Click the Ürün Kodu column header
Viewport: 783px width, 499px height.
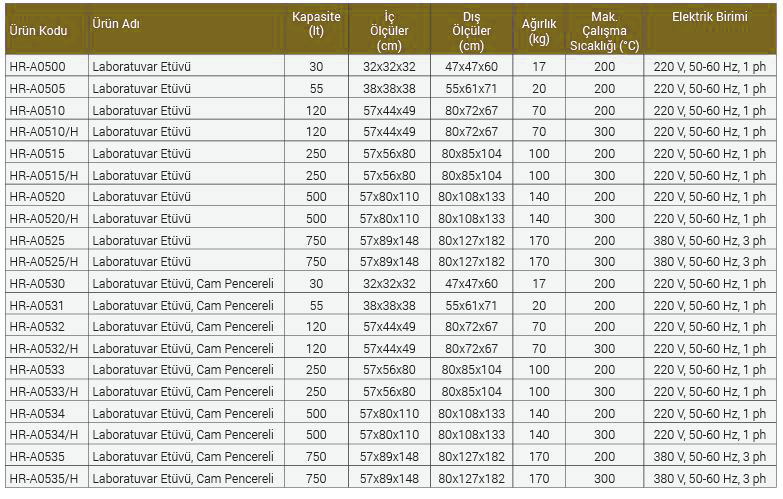[38, 31]
